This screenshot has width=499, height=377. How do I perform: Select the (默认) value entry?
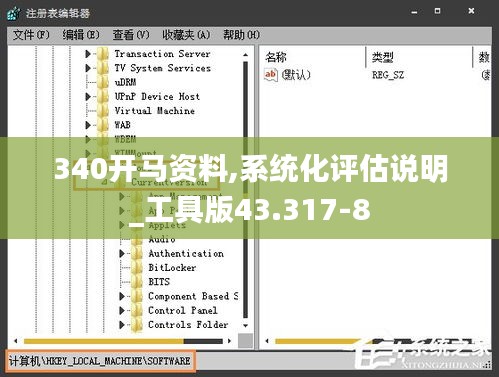[x=296, y=74]
